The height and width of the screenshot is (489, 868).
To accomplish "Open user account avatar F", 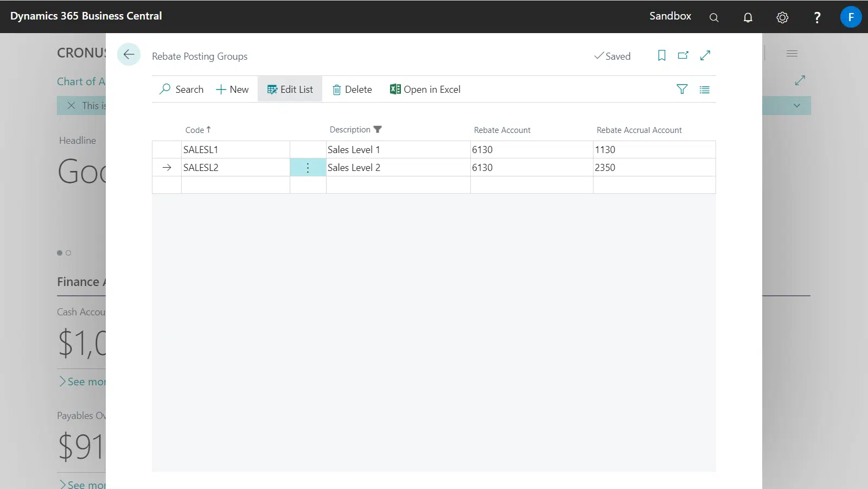I will click(x=851, y=17).
